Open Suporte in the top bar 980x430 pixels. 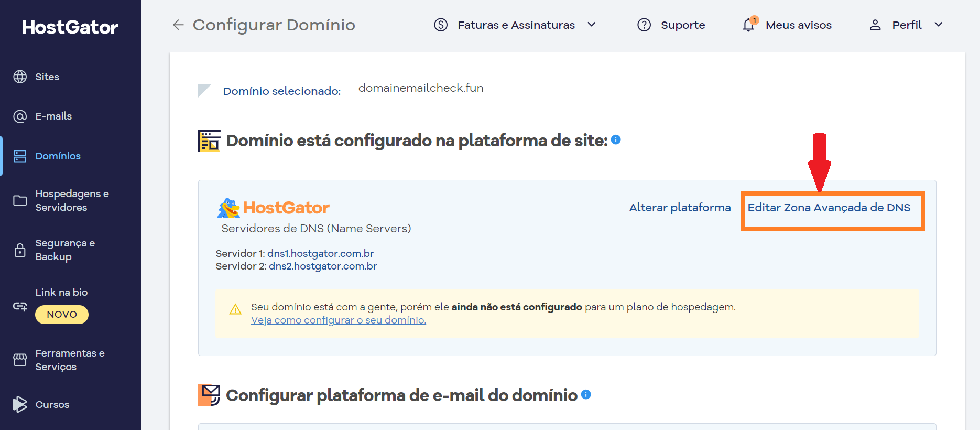click(683, 25)
